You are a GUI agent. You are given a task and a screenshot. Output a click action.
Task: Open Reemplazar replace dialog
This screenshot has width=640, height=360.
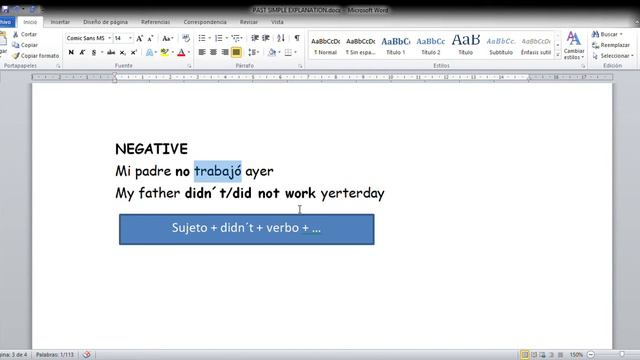pos(611,45)
